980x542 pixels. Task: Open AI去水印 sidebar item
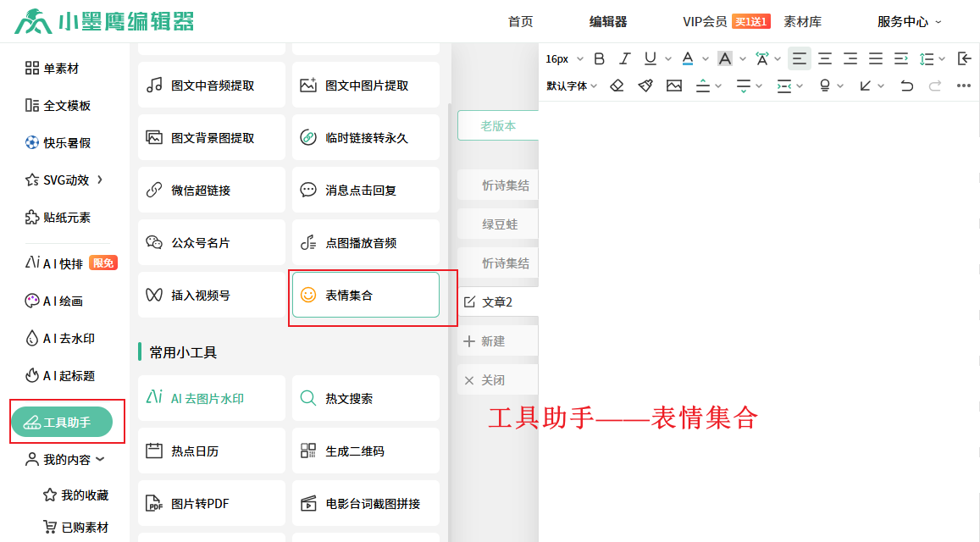click(59, 338)
